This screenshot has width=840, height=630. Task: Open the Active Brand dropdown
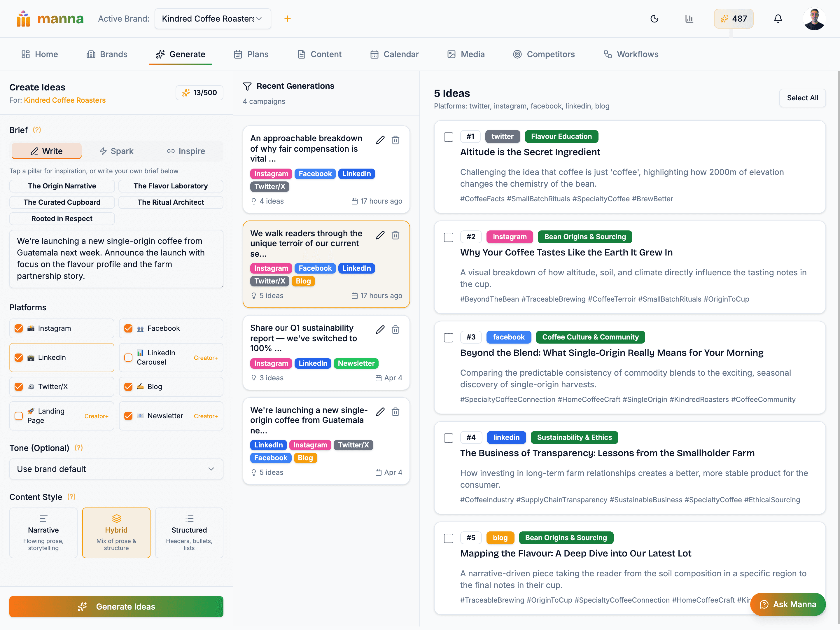coord(212,18)
